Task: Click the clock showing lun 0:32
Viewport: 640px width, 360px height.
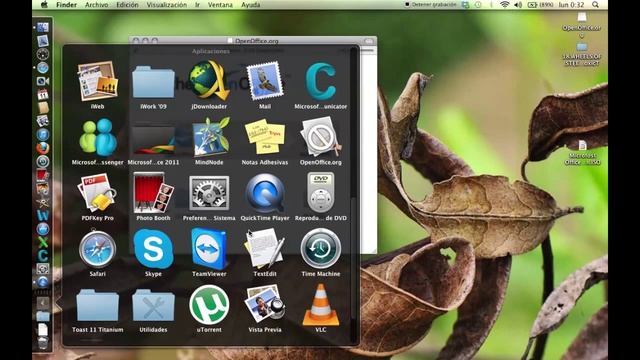Action: tap(571, 4)
